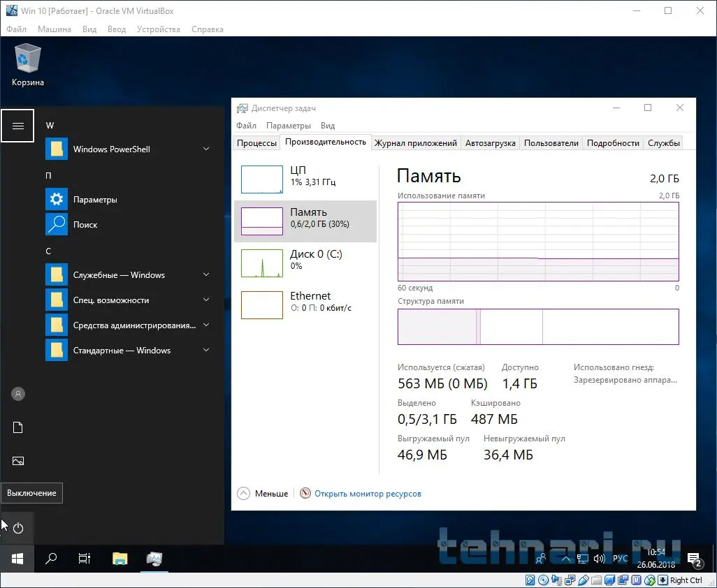Open Task Manager's Файл menu

coord(246,126)
